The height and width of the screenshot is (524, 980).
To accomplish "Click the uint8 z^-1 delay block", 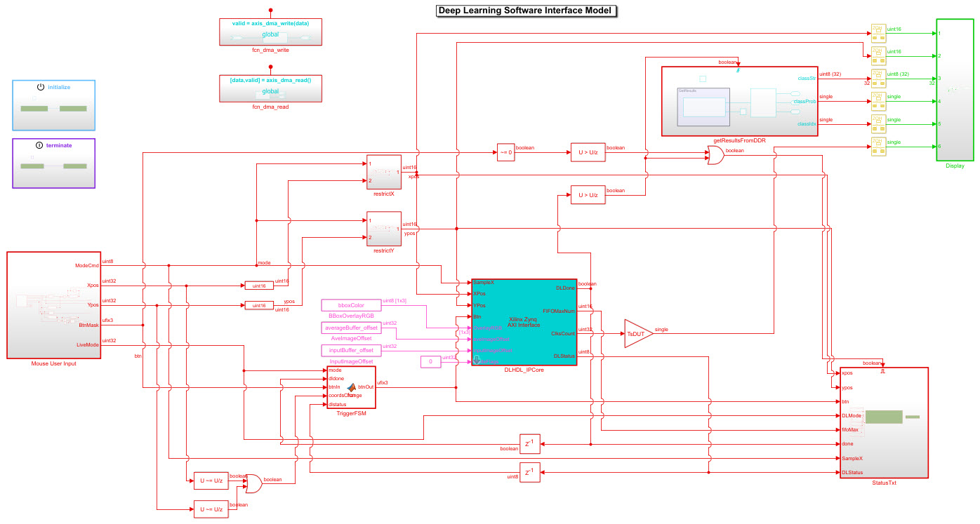I will click(530, 472).
